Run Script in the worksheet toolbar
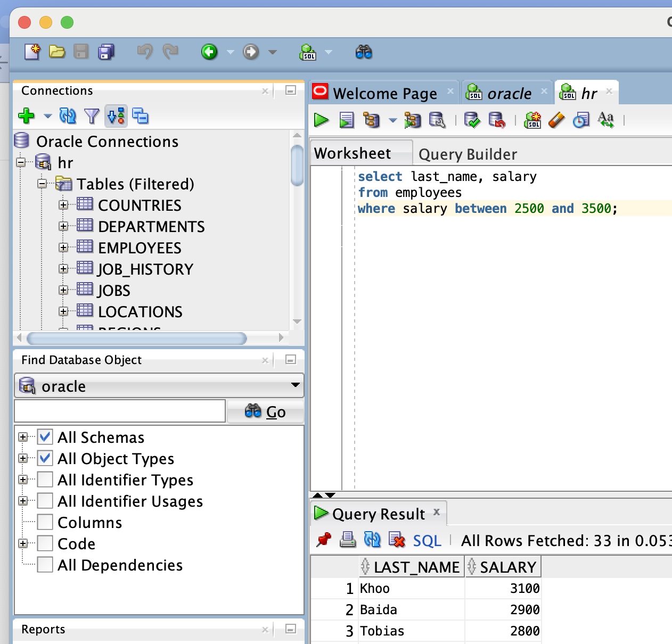Image resolution: width=672 pixels, height=644 pixels. [347, 120]
